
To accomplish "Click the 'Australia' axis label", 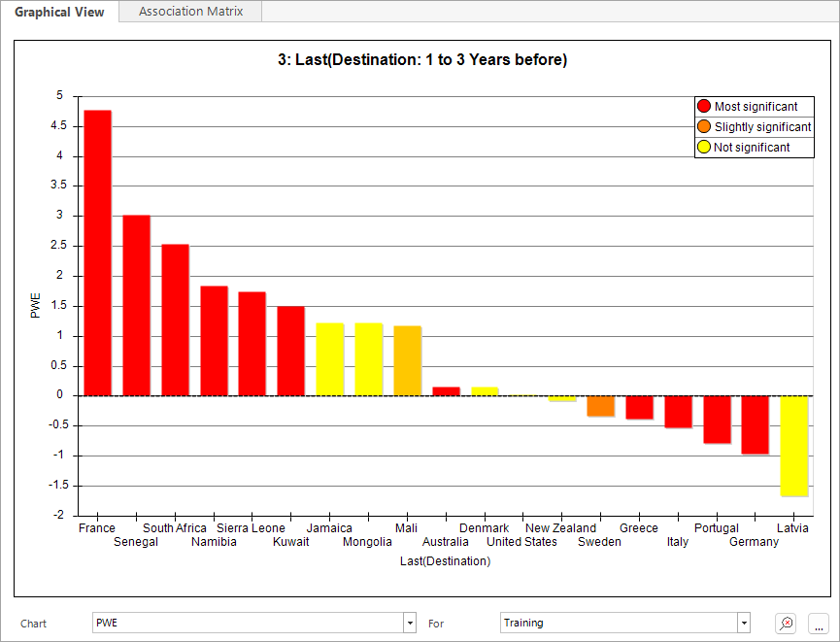I will pos(445,542).
